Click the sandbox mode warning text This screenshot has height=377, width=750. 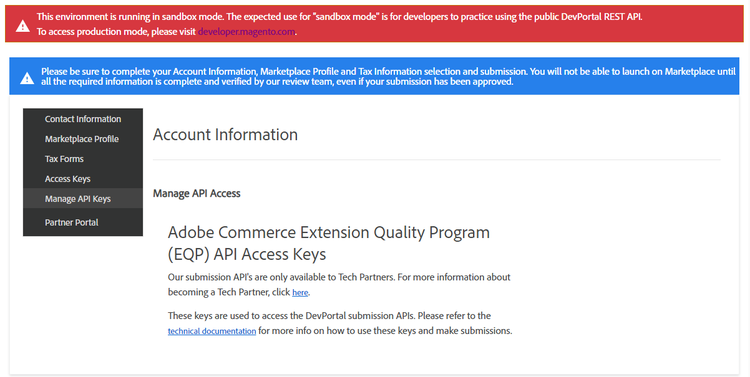339,24
